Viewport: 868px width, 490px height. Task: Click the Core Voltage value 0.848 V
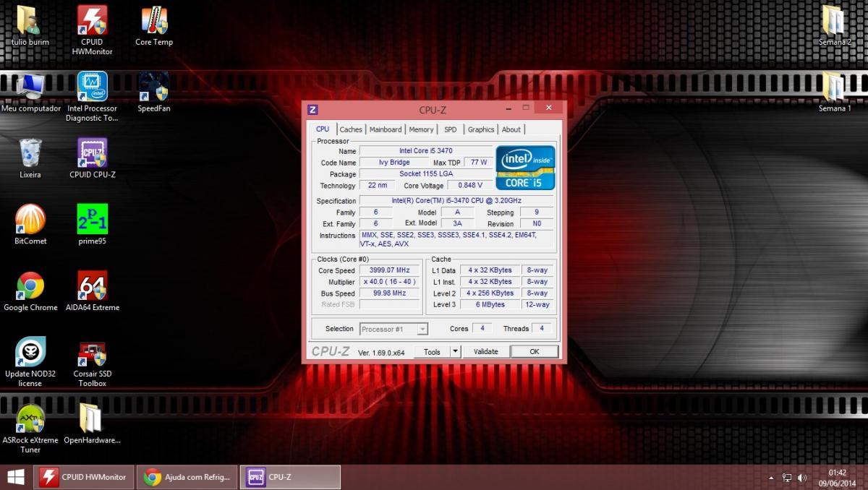click(470, 186)
